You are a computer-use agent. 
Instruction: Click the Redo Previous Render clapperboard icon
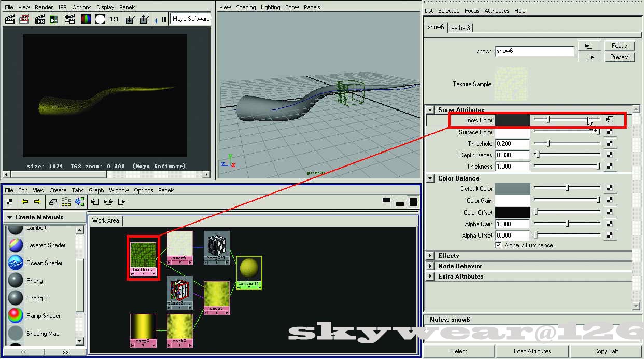[x=10, y=19]
